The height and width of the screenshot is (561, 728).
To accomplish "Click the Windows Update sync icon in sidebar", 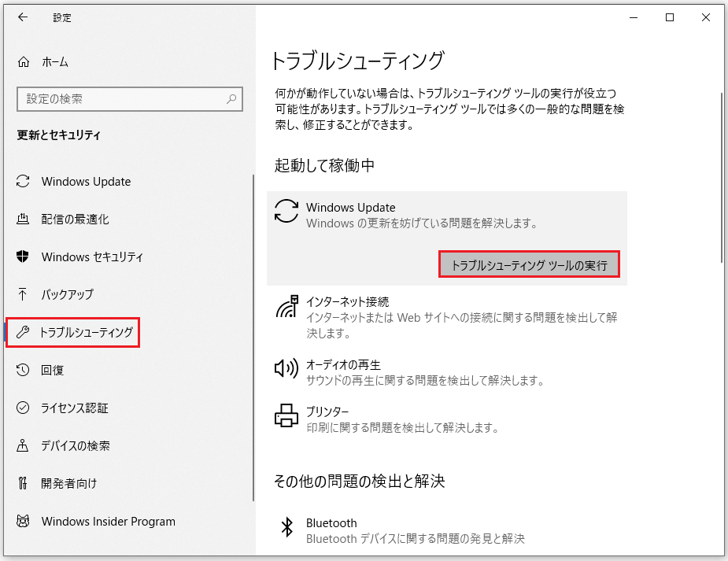I will coord(24,182).
